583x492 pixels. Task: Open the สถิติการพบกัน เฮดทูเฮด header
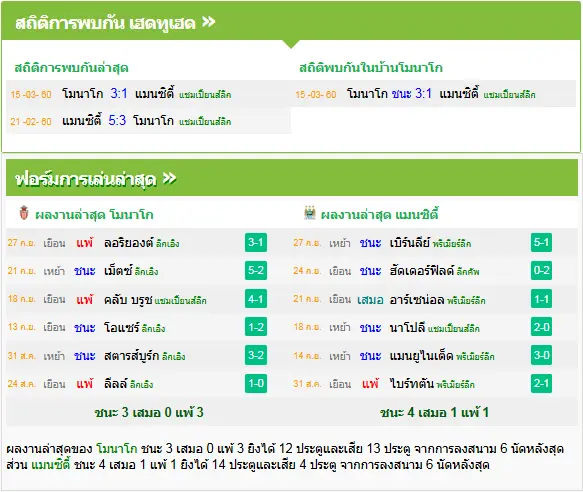(292, 21)
